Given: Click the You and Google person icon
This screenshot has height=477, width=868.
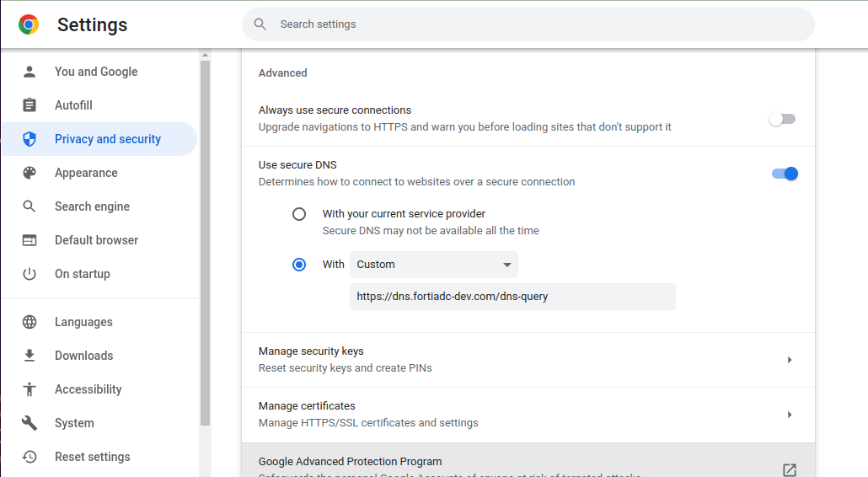Looking at the screenshot, I should pyautogui.click(x=29, y=72).
